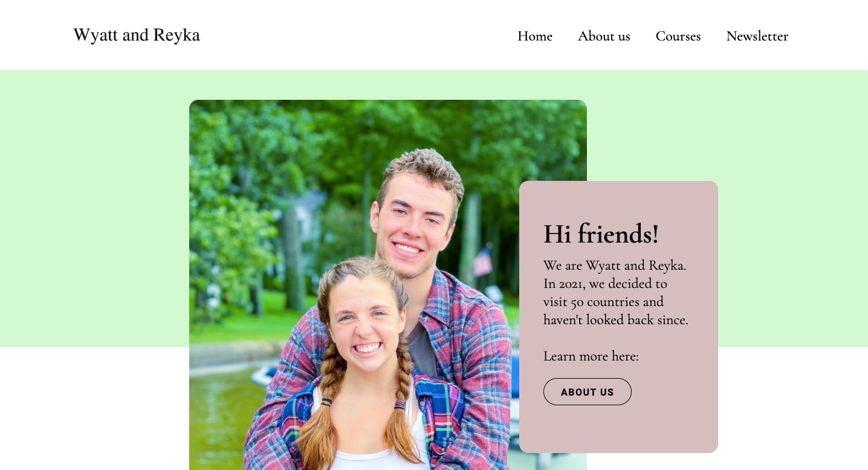The width and height of the screenshot is (868, 470).
Task: Click the Wyatt and Reyka site title
Action: 137,35
